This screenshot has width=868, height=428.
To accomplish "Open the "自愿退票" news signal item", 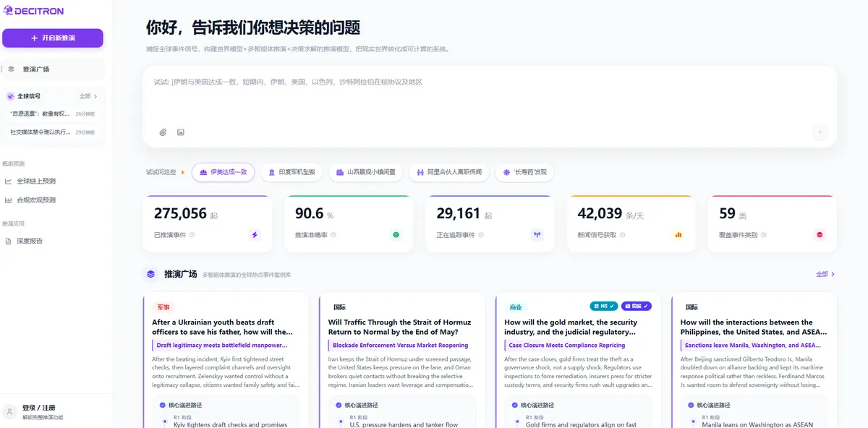I will tap(52, 114).
